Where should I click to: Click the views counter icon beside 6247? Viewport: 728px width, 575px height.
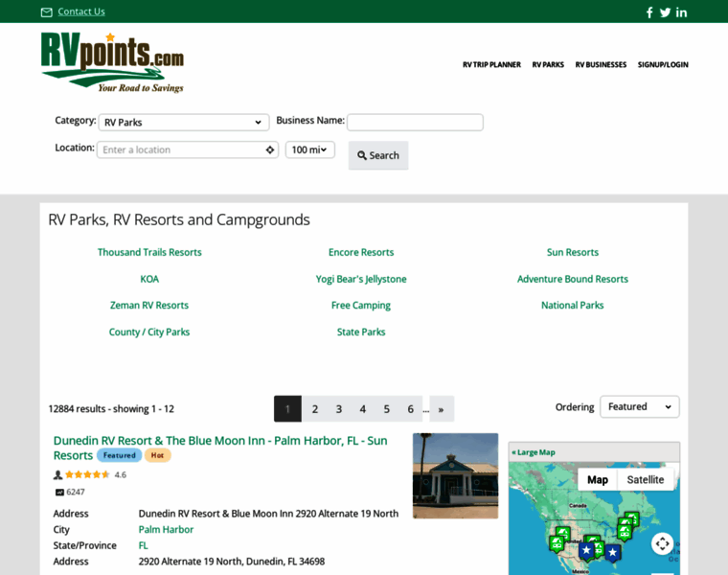[59, 493]
